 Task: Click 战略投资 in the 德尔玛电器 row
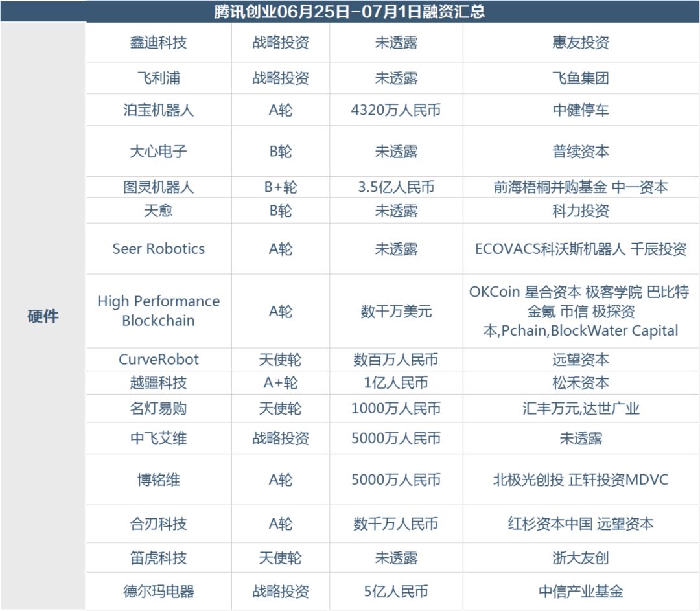point(281,592)
